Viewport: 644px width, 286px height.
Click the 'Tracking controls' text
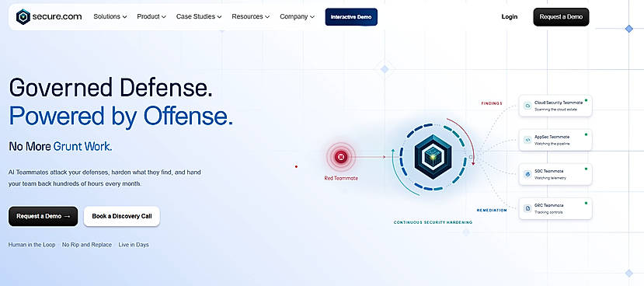coord(548,212)
